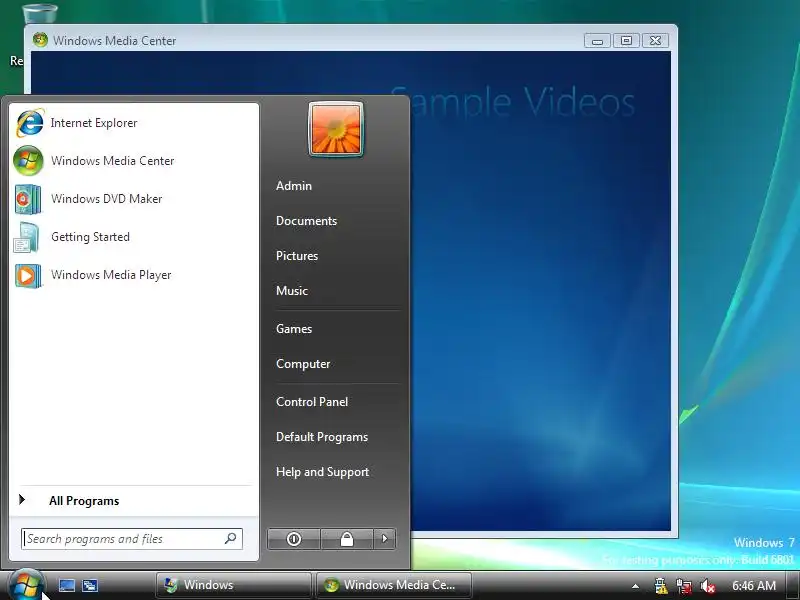Click the security alert tray icon

click(661, 586)
